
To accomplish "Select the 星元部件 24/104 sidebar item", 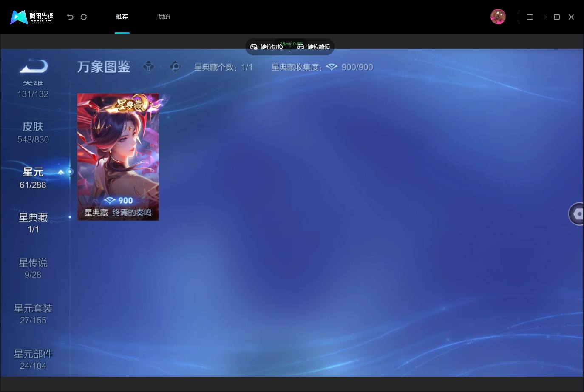I will pos(33,360).
